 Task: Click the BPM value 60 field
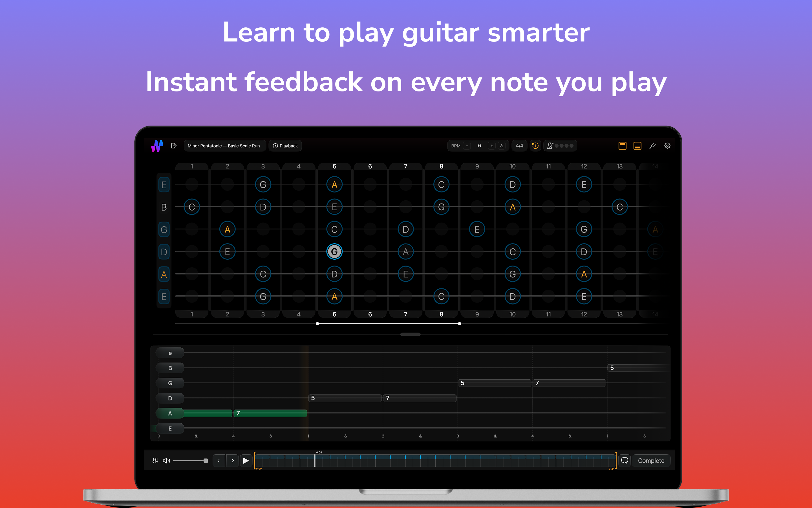click(479, 146)
